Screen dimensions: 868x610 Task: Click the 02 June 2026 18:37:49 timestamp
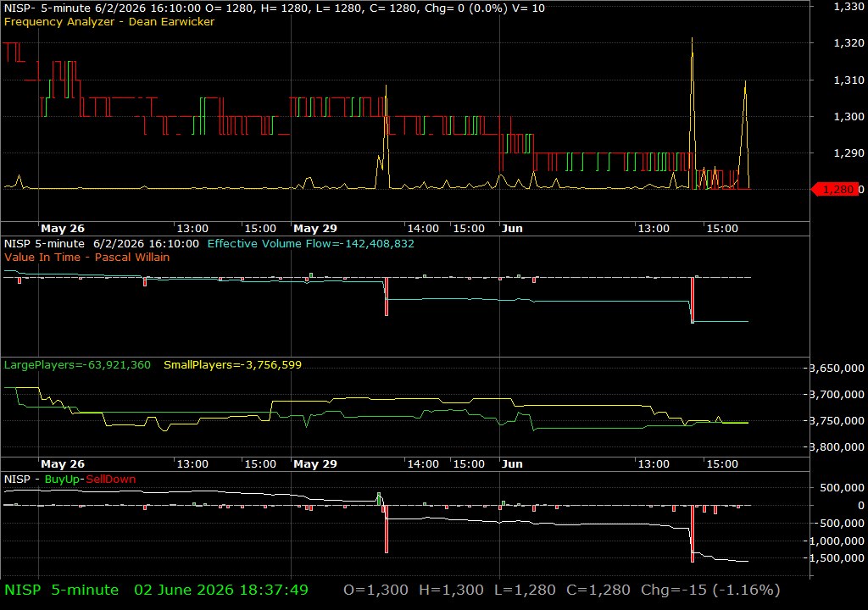pyautogui.click(x=221, y=590)
